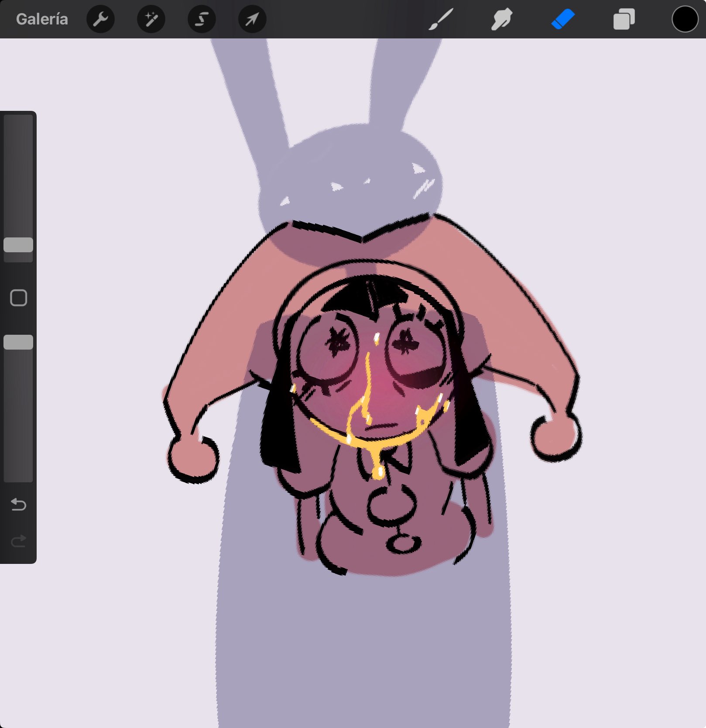Viewport: 706px width, 728px height.
Task: Open the Adjustments magic wand menu
Action: pos(151,19)
